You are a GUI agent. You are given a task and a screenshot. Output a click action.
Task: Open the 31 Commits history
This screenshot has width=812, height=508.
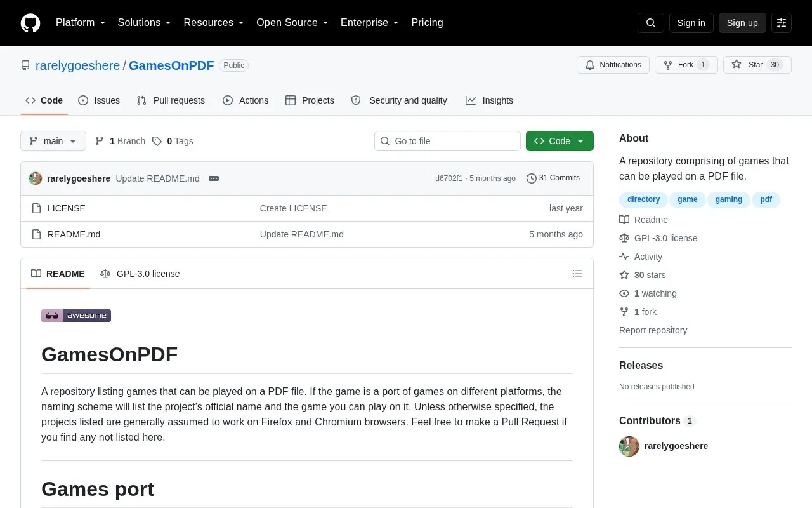coord(553,178)
